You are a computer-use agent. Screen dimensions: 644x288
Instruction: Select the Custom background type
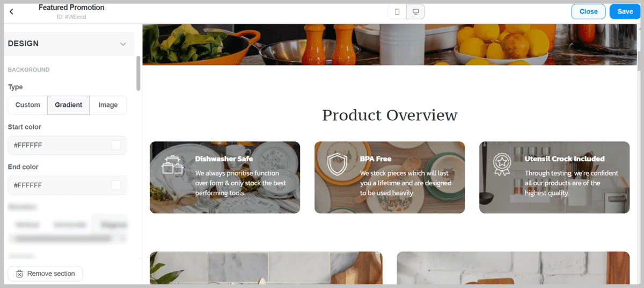tap(28, 105)
